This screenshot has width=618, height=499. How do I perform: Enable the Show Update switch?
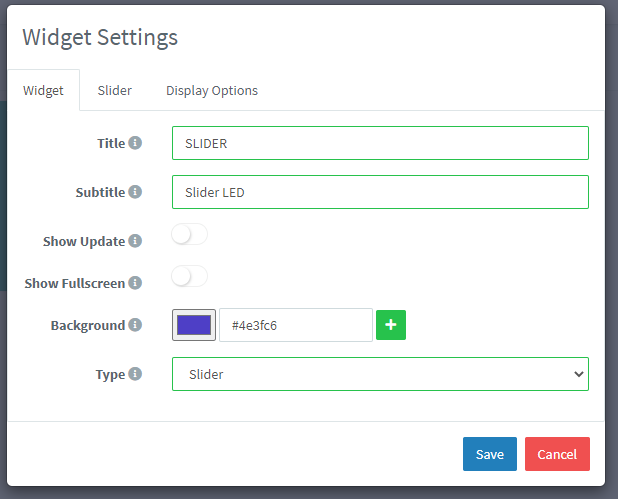tap(189, 235)
